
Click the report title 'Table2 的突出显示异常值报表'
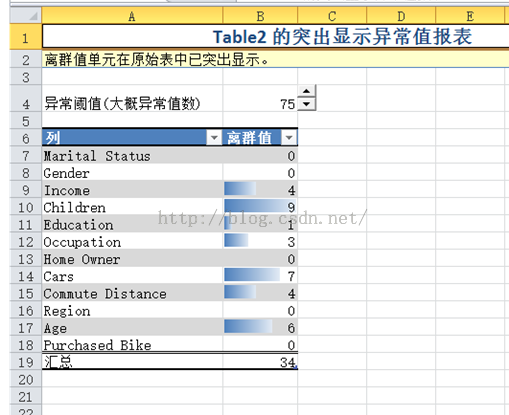click(x=342, y=37)
